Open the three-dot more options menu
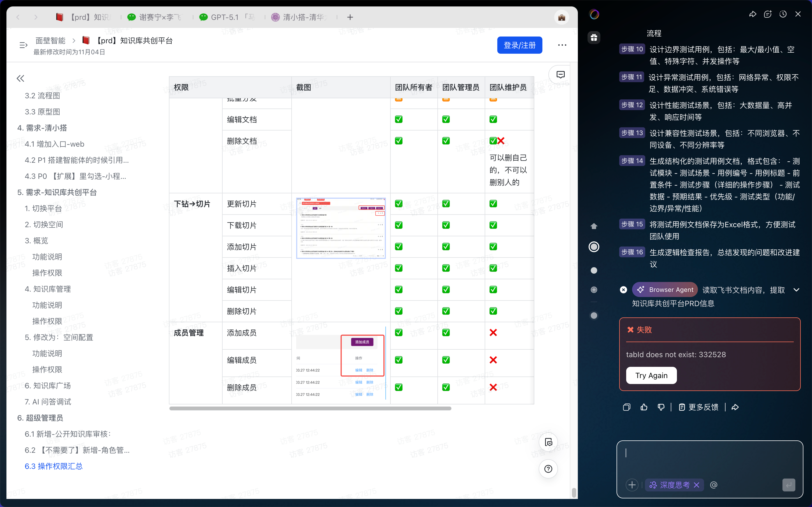The image size is (812, 507). click(562, 45)
